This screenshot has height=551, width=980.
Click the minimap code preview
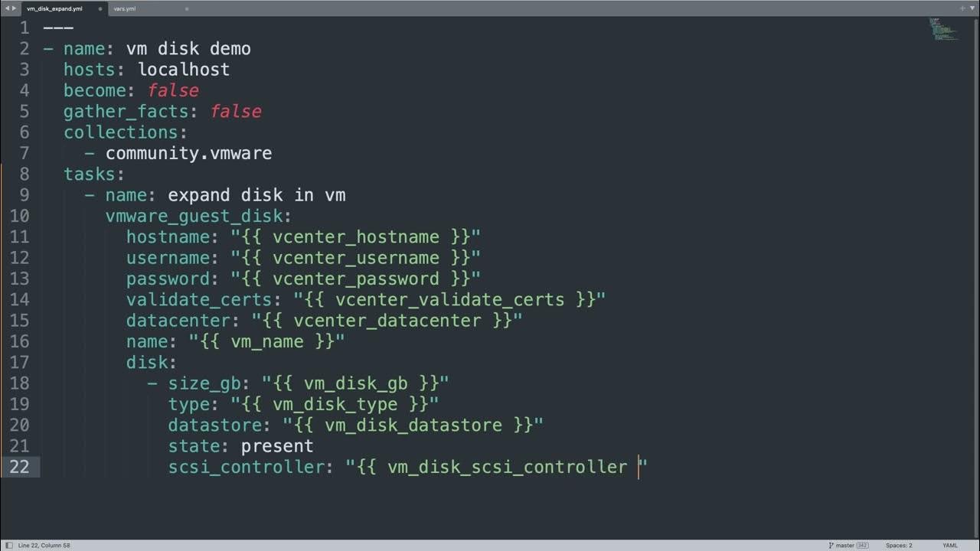tap(943, 29)
